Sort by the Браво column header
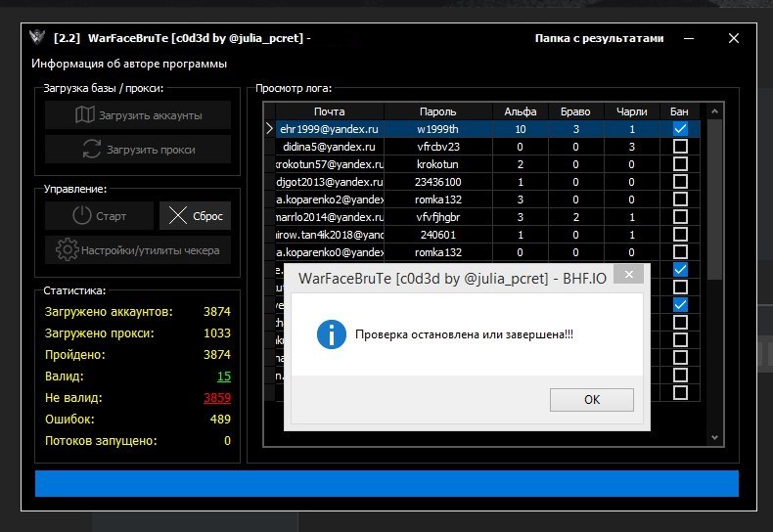Viewport: 773px width, 532px height. point(575,111)
